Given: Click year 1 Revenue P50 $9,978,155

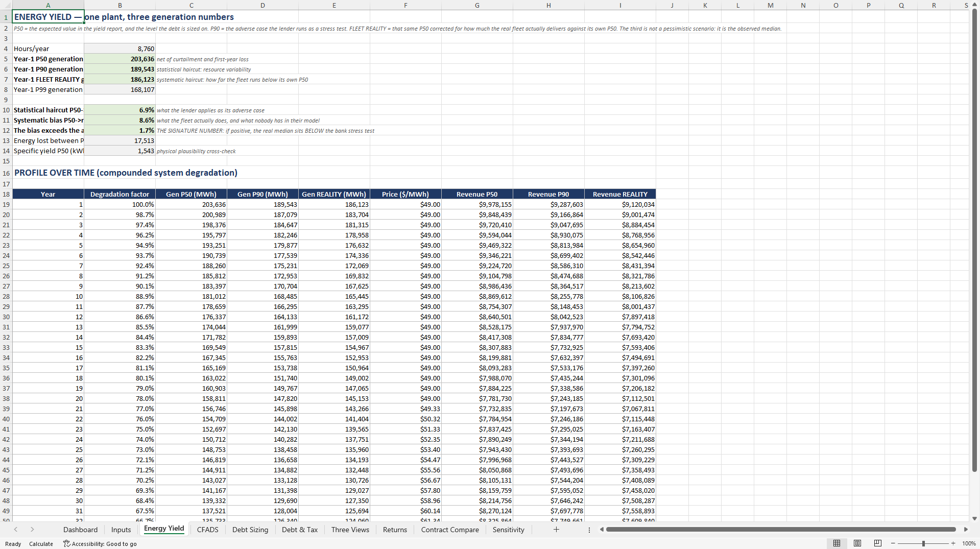Looking at the screenshot, I should [477, 204].
